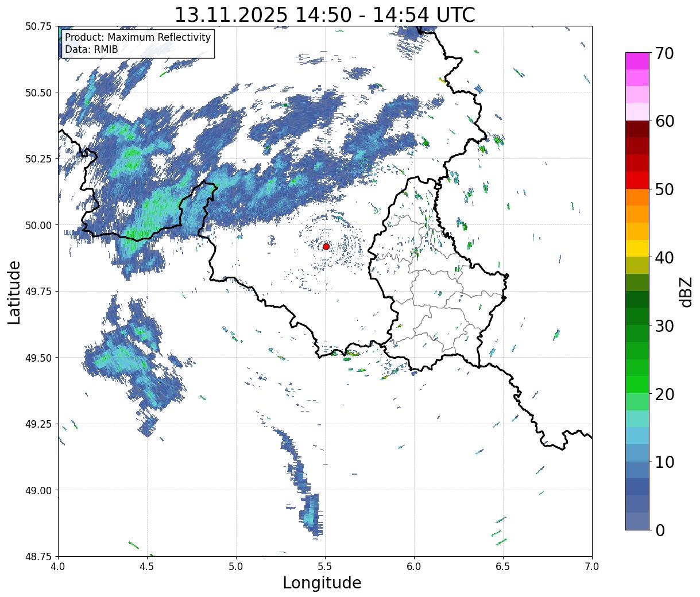This screenshot has height=597, width=700.
Task: Click the yellow colorbar swatch above 40
Action: tap(637, 248)
